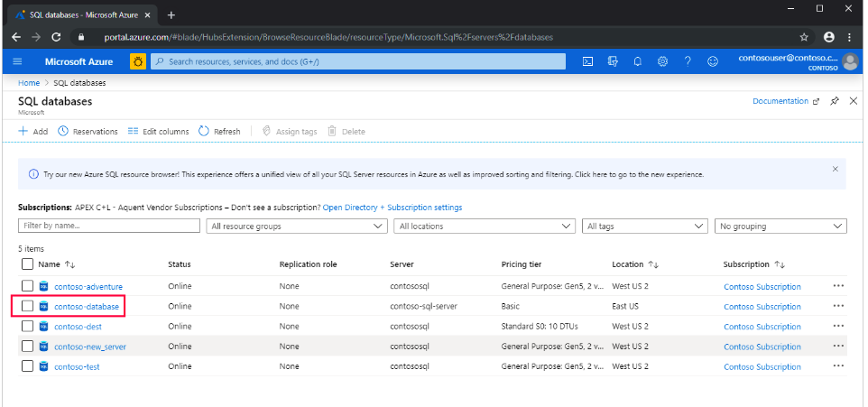
Task: Click Refresh in the command bar
Action: [219, 131]
